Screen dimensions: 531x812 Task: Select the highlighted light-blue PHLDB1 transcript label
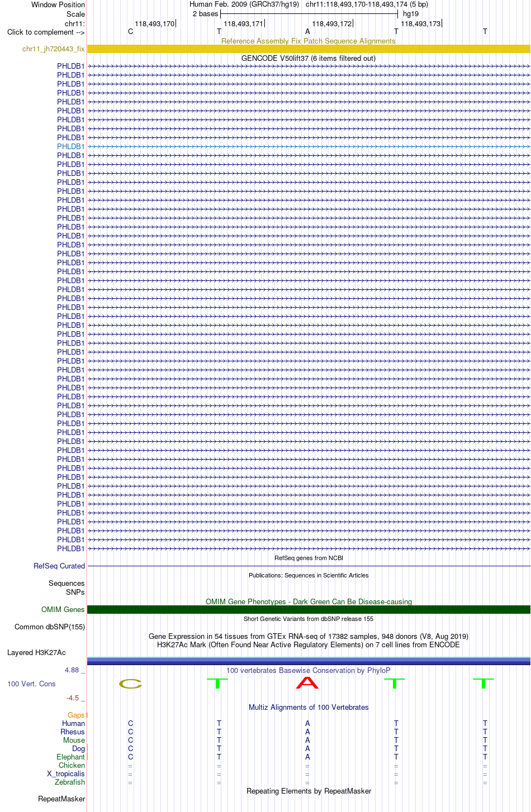click(x=71, y=146)
